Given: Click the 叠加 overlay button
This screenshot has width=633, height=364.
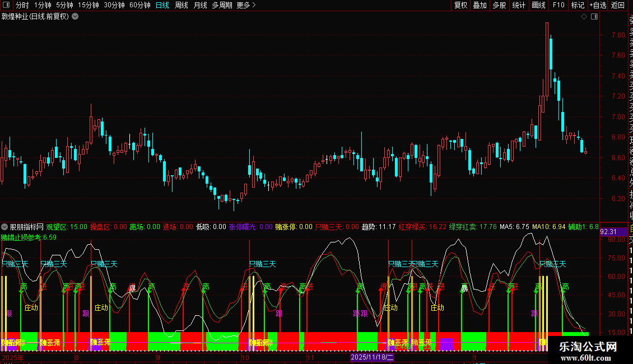Looking at the screenshot, I should tap(480, 5).
